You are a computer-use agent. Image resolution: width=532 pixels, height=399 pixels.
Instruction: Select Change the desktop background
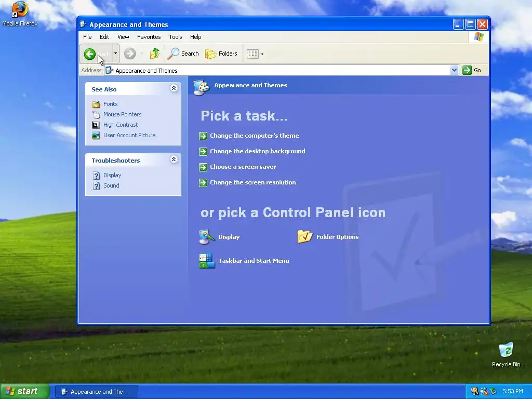pyautogui.click(x=258, y=151)
